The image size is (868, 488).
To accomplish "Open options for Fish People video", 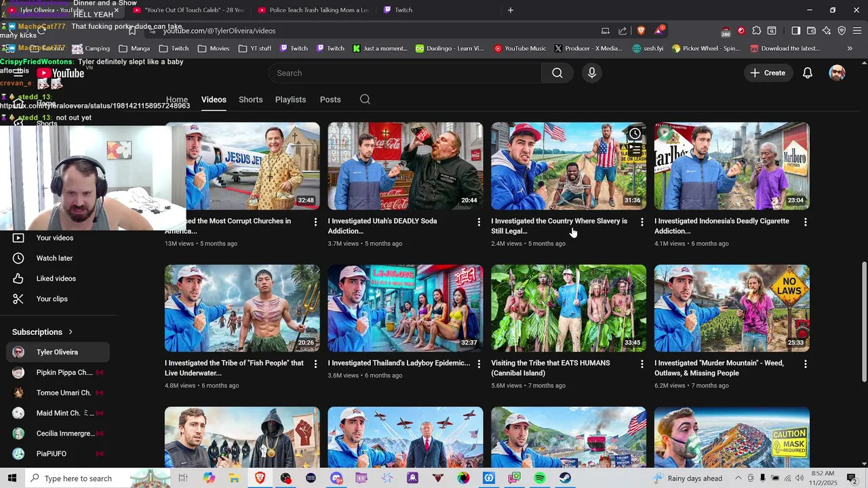I will pyautogui.click(x=315, y=364).
